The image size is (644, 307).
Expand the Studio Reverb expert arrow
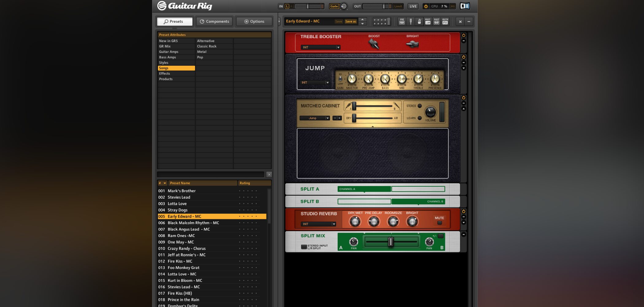click(x=464, y=223)
